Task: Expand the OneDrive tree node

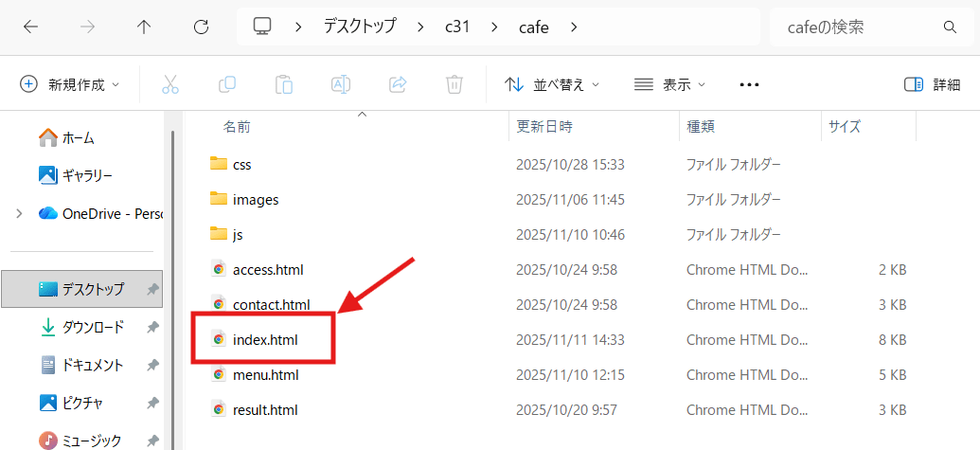Action: [x=19, y=213]
